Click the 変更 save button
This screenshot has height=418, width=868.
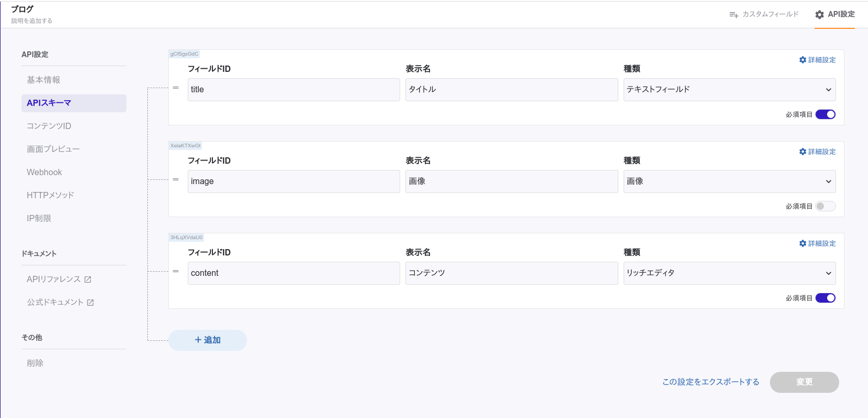805,382
